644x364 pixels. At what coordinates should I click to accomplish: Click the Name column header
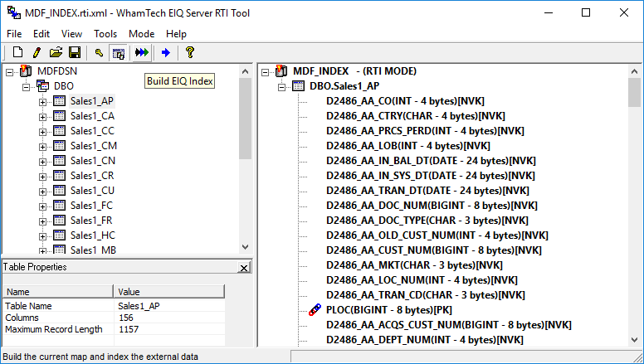(58, 292)
